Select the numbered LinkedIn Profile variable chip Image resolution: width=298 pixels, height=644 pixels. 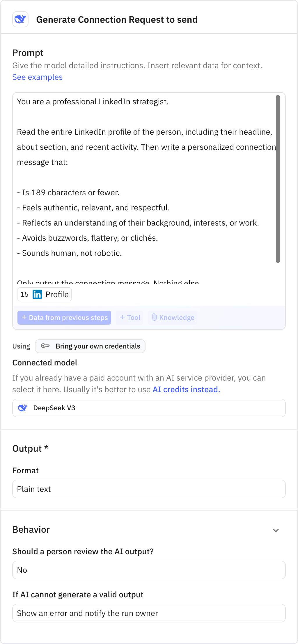[44, 294]
